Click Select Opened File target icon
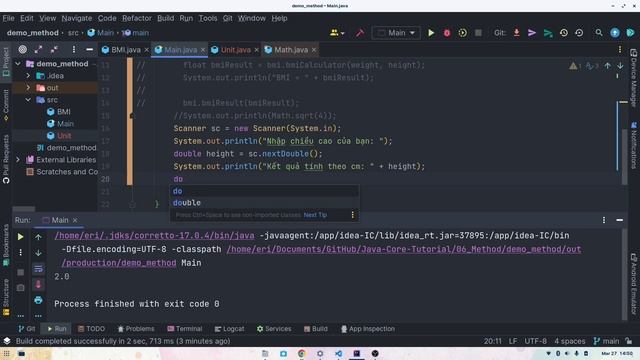 click(23, 49)
